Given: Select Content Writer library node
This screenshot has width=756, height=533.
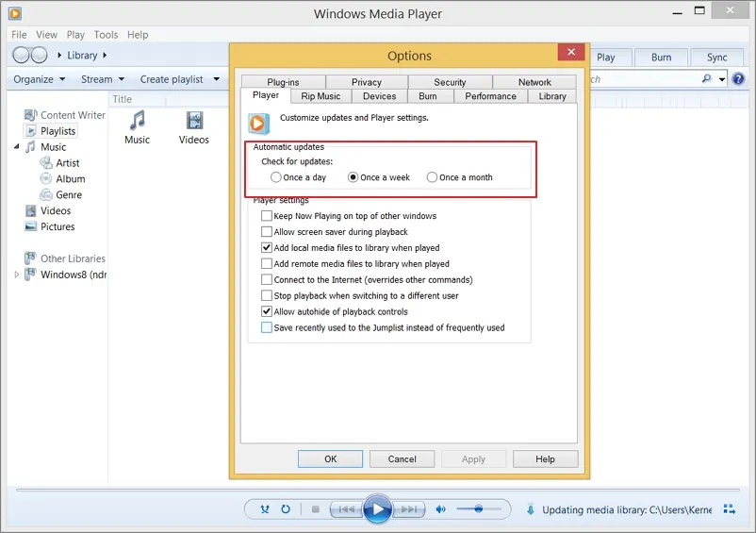Looking at the screenshot, I should click(65, 115).
